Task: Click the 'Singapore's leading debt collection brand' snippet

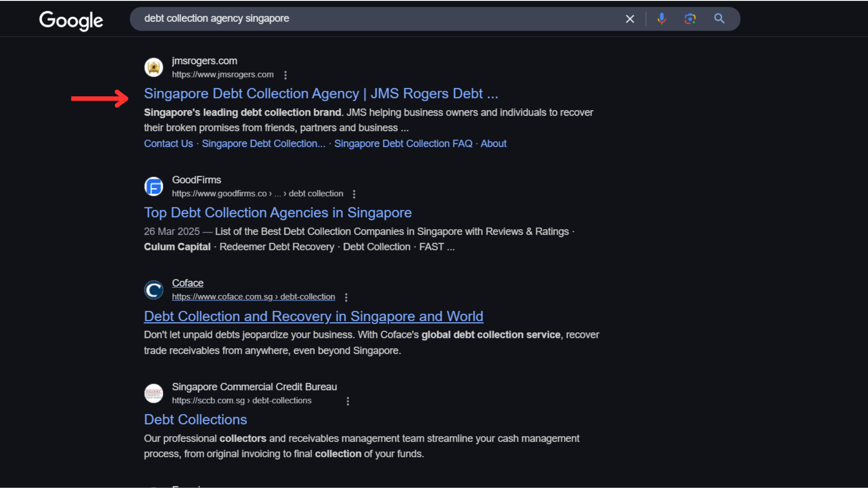Action: 244,113
